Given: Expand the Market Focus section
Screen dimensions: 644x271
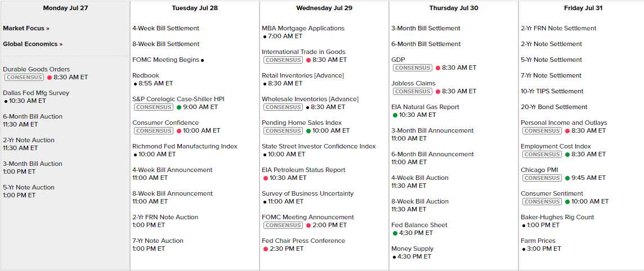Looking at the screenshot, I should click(26, 28).
